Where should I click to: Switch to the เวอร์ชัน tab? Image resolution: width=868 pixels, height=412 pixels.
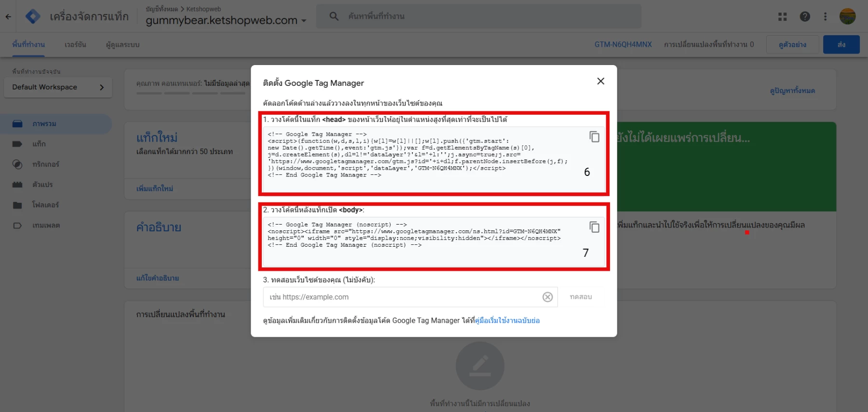[75, 44]
